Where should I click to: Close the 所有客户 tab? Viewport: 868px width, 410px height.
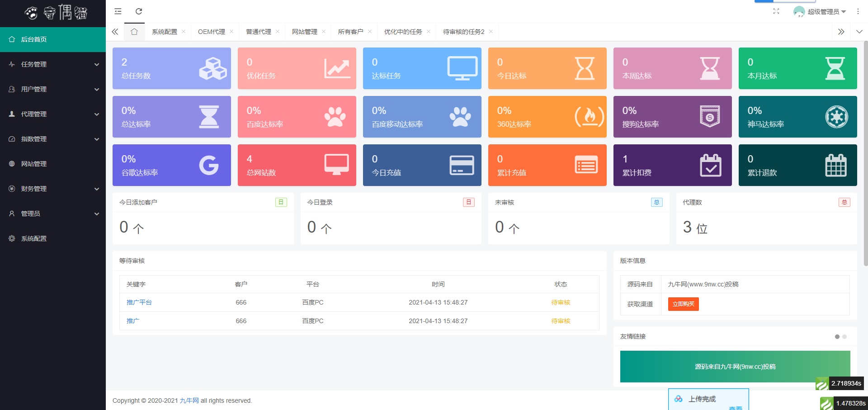(x=370, y=32)
